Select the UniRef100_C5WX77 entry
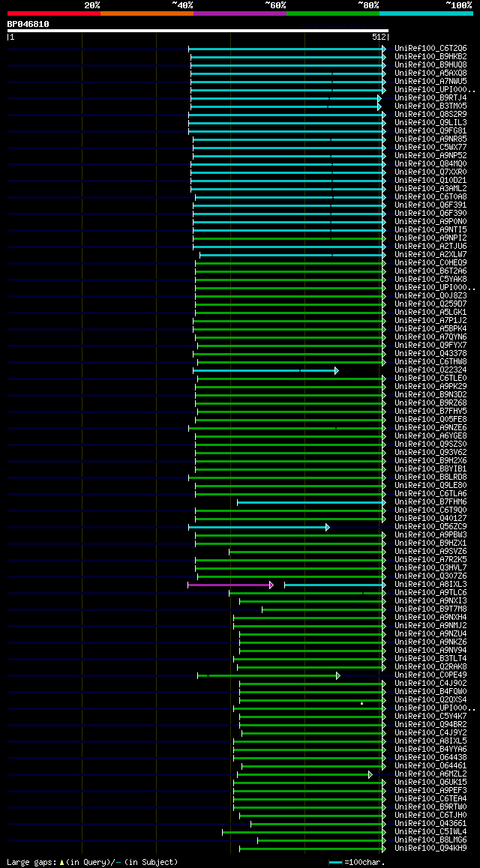This screenshot has height=868, width=480. (x=430, y=147)
